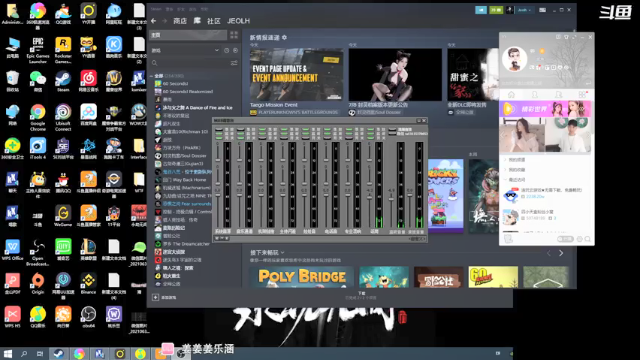Viewport: 640px width, 360px height.
Task: Open the Tencent QQ penguin desktop icon
Action: tap(63, 182)
